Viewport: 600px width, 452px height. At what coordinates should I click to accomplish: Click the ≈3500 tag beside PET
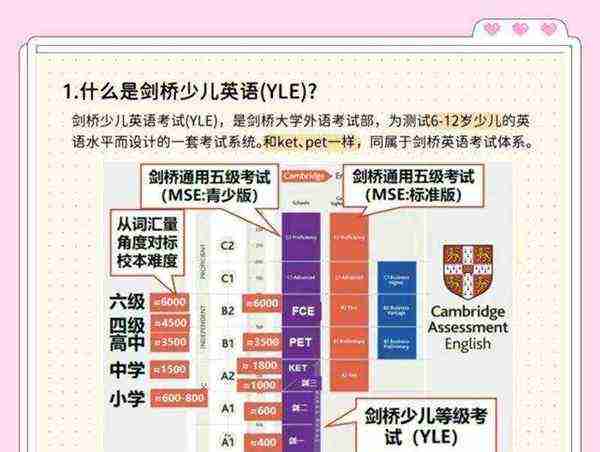pos(262,342)
